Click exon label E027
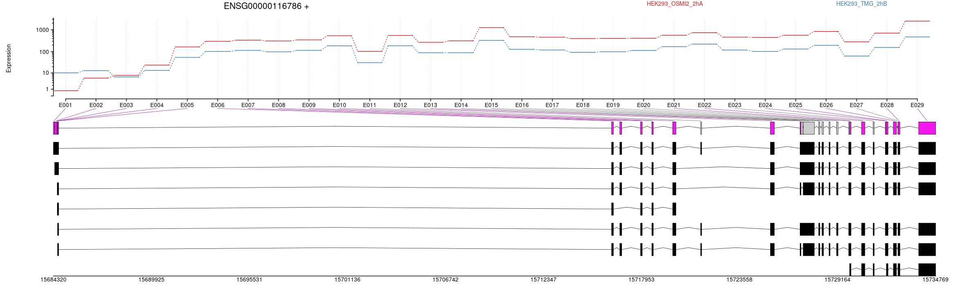980x286 pixels. click(x=856, y=105)
